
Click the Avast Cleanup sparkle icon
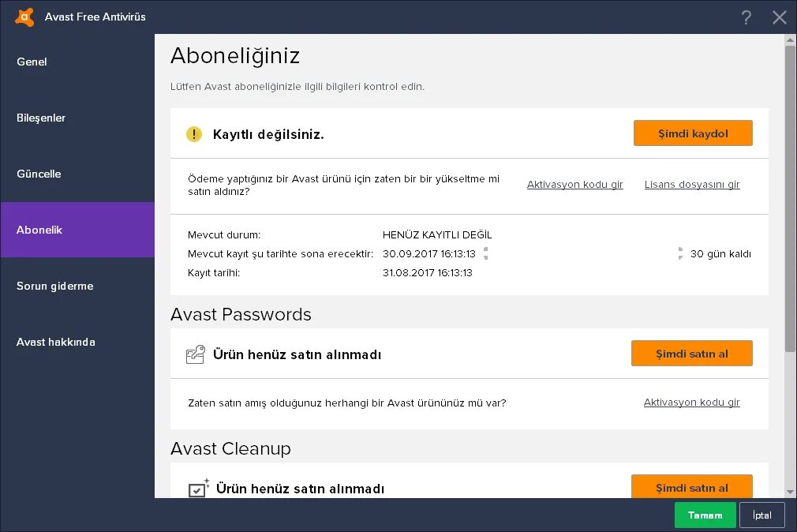coord(198,489)
